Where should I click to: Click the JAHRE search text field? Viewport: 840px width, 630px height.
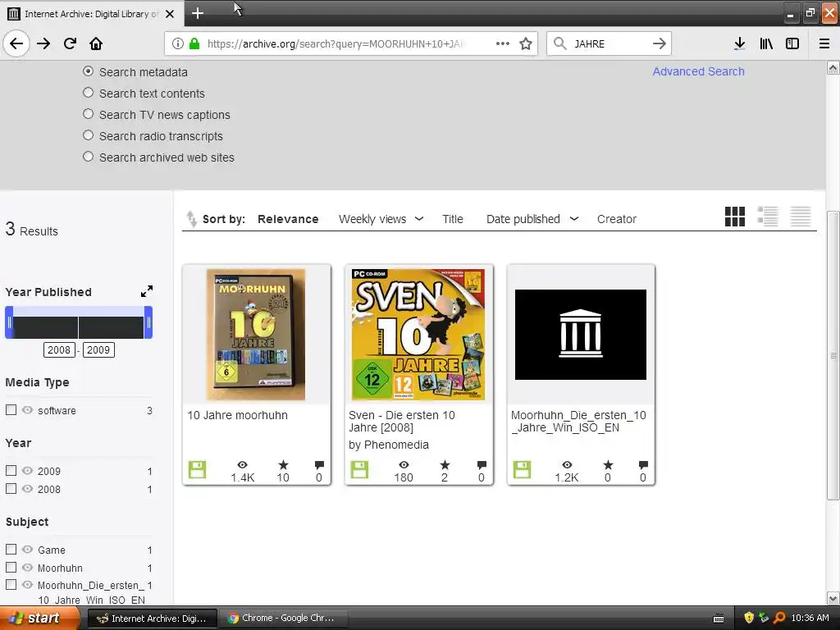point(609,43)
